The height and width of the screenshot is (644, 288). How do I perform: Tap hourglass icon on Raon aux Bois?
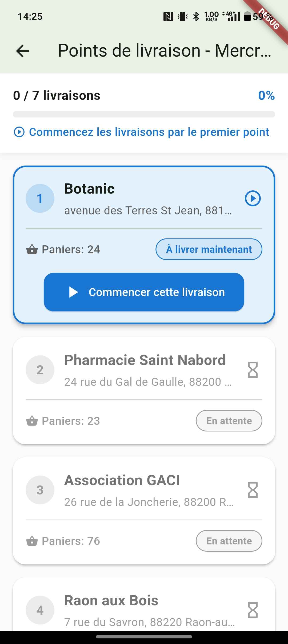point(253,610)
